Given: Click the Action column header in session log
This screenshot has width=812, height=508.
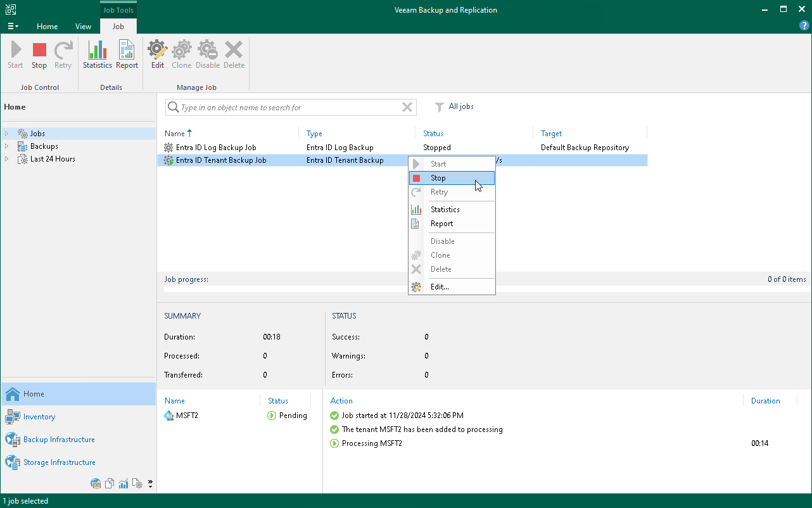Looking at the screenshot, I should tap(342, 401).
